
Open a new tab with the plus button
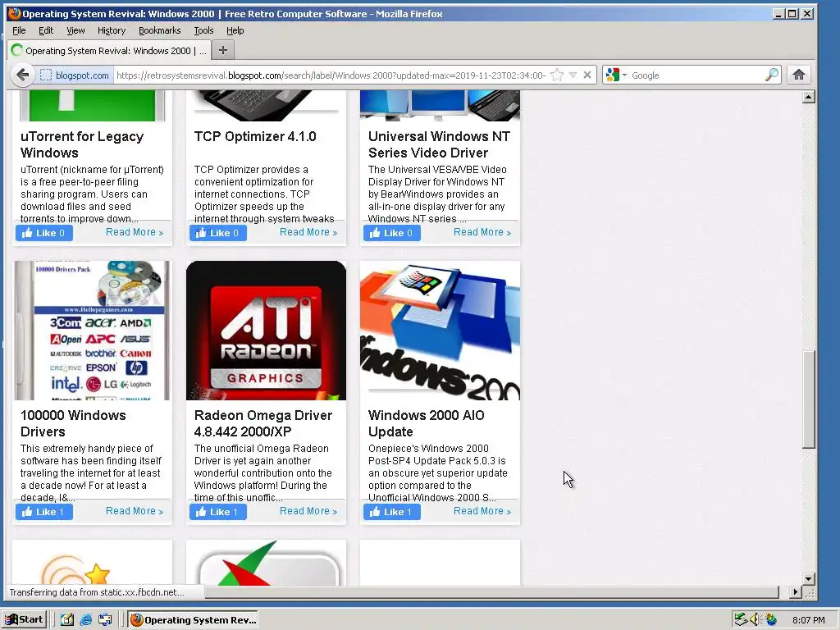[x=223, y=50]
